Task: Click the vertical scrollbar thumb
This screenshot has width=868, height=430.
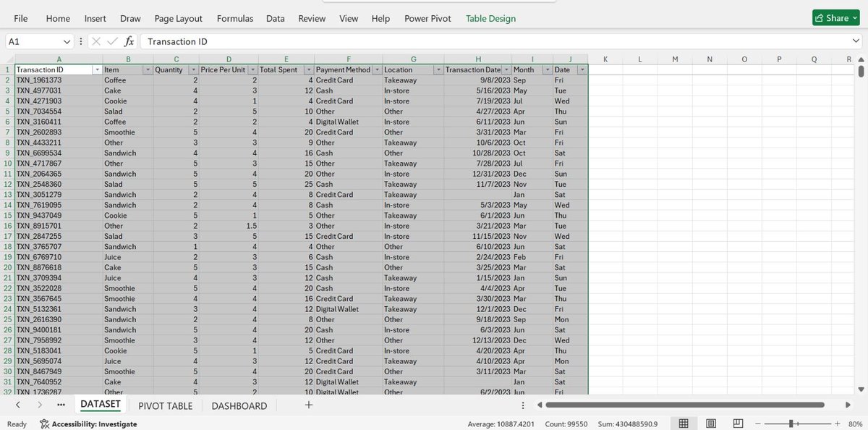Action: click(861, 71)
